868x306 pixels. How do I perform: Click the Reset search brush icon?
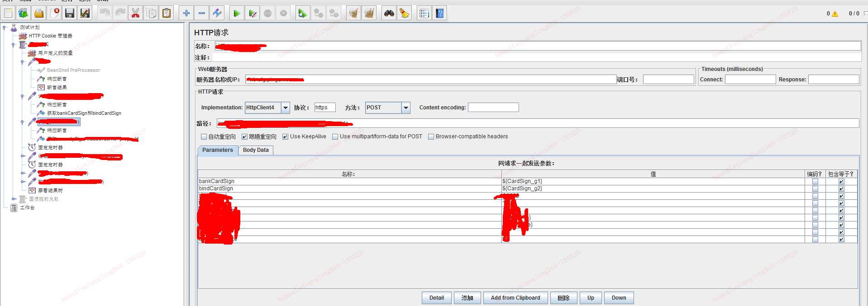point(404,14)
